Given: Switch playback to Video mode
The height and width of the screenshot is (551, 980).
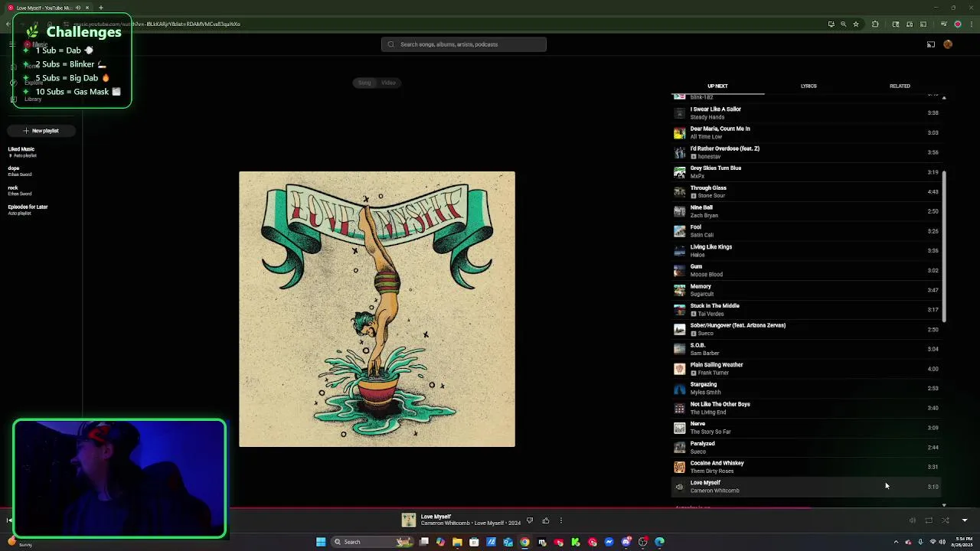Looking at the screenshot, I should click(x=388, y=83).
